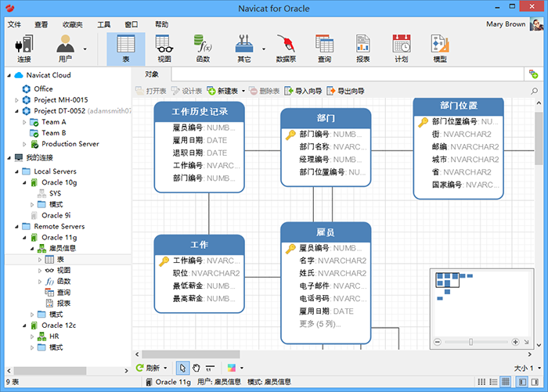
Task: Open the View (视图) toolbar icon
Action: [x=164, y=49]
